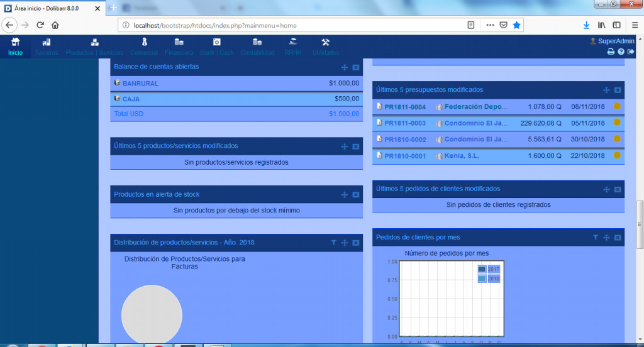The height and width of the screenshot is (347, 644).
Task: Click status dot for PR1811-0003
Action: [x=617, y=122]
